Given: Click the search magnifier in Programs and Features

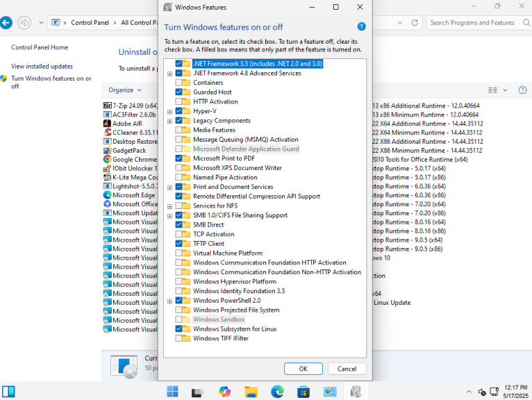Looking at the screenshot, I should pos(526,23).
